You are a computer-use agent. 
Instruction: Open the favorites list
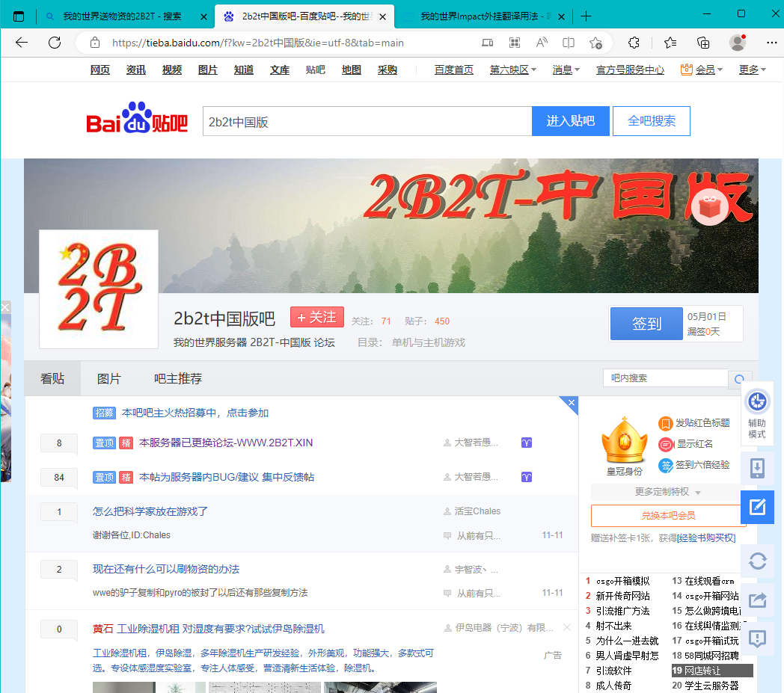pyautogui.click(x=670, y=43)
